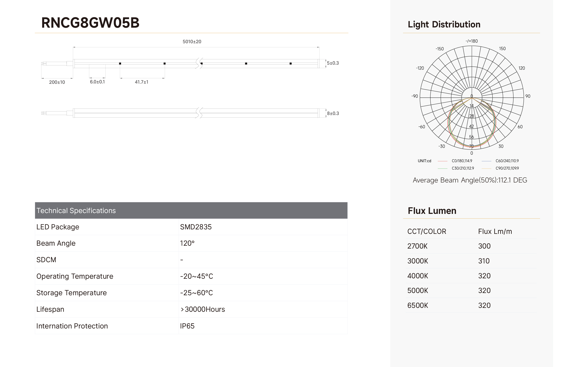Click the 2700K row in flux table
The width and height of the screenshot is (588, 367).
pyautogui.click(x=471, y=246)
